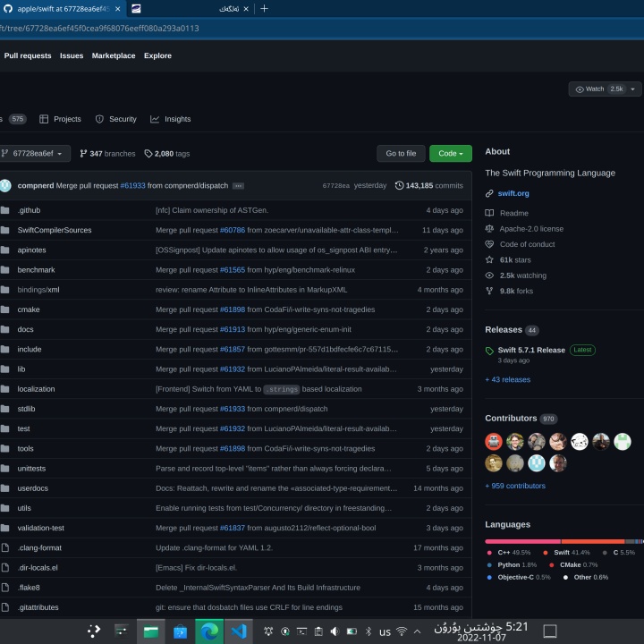Expand the 67728ea6ef branch selector
The width and height of the screenshot is (644, 644).
[x=33, y=154]
